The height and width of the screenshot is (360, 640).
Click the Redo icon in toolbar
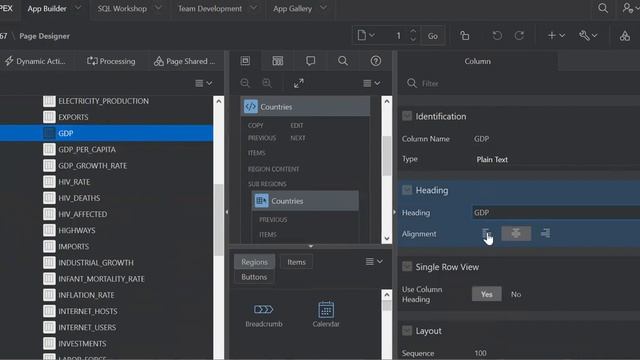(519, 36)
